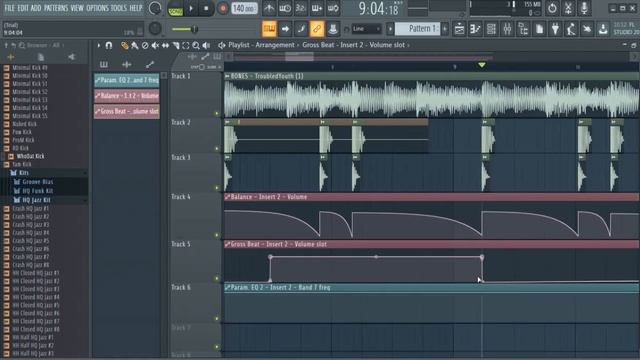The width and height of the screenshot is (640, 360).
Task: Open the Gross Beat clip menu on Track 5
Action: click(x=227, y=244)
